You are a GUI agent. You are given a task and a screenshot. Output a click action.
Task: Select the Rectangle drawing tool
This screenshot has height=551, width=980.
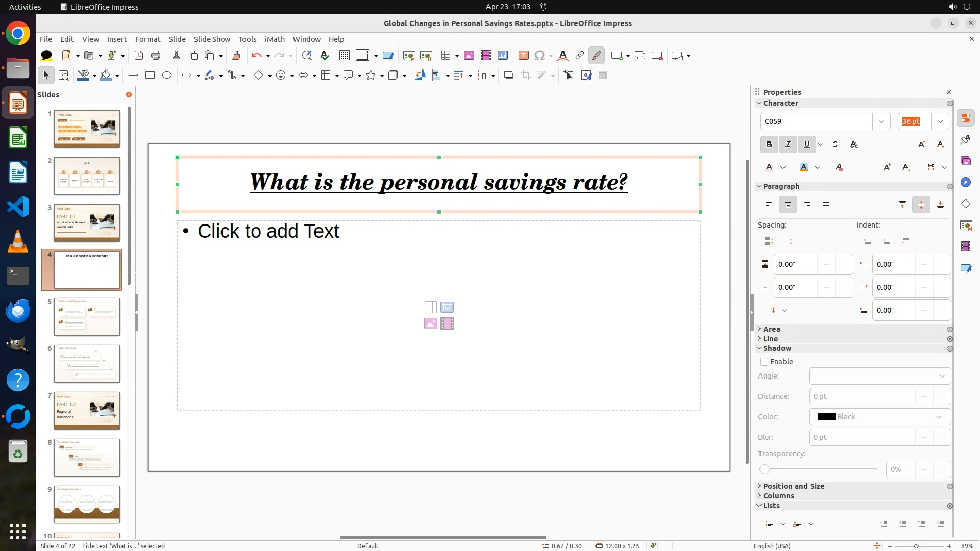point(150,76)
